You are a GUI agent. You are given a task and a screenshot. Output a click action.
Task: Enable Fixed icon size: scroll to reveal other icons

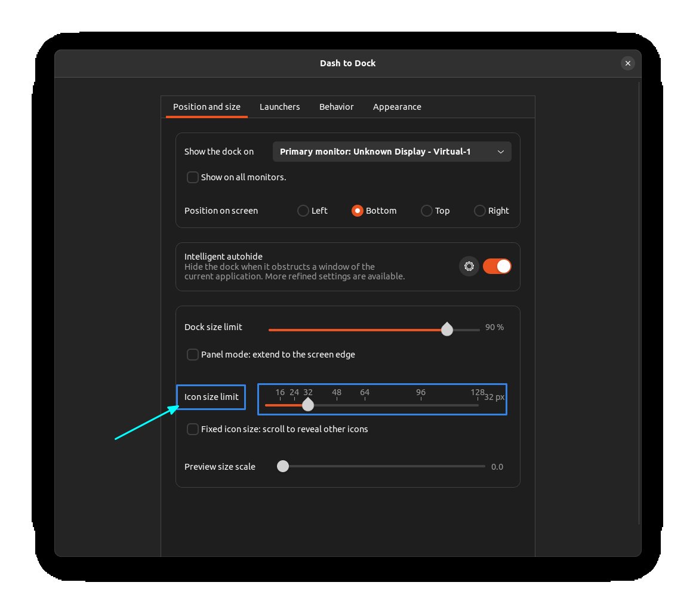192,429
